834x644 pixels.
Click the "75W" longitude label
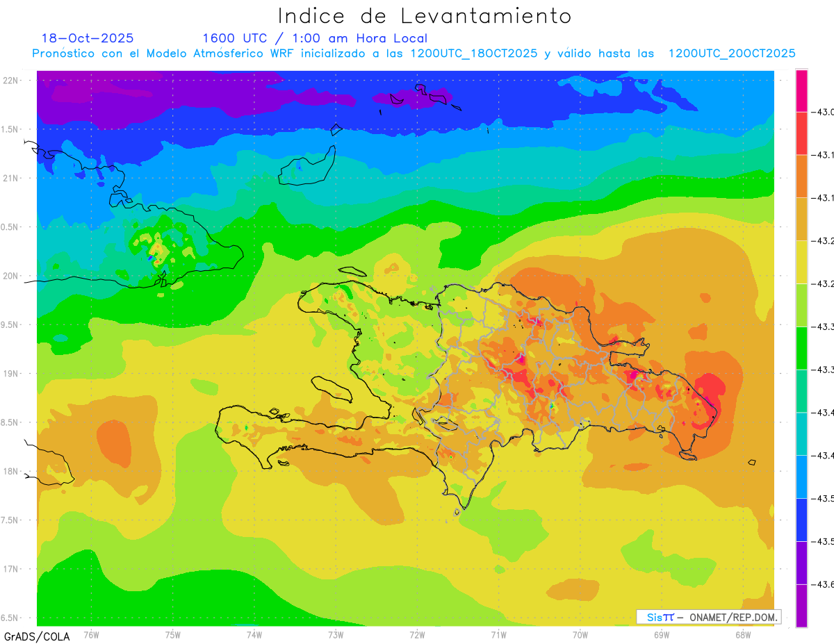point(172,634)
